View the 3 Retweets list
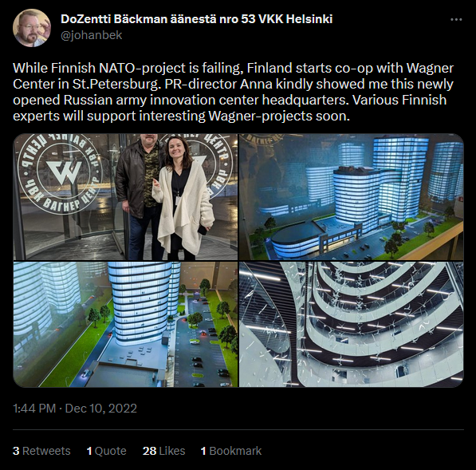Viewport: 476px width, 470px height. (41, 451)
